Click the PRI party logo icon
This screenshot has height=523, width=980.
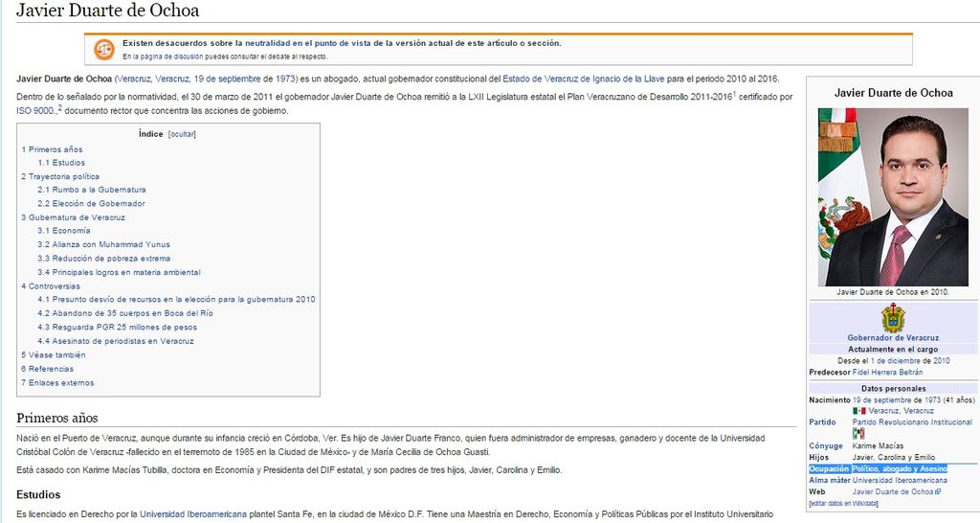[x=858, y=434]
